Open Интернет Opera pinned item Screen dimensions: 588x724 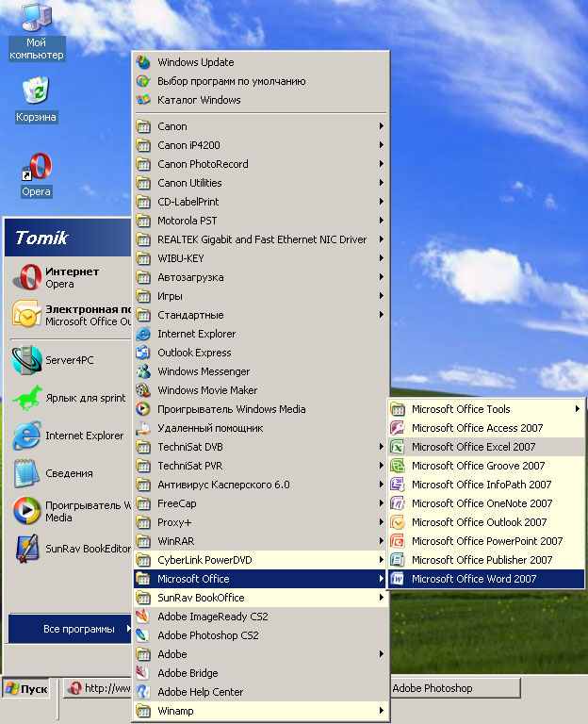pos(69,277)
